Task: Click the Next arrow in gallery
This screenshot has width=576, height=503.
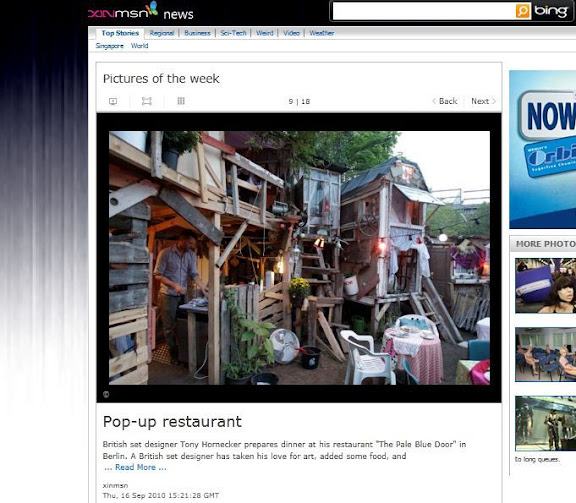Action: pyautogui.click(x=483, y=101)
